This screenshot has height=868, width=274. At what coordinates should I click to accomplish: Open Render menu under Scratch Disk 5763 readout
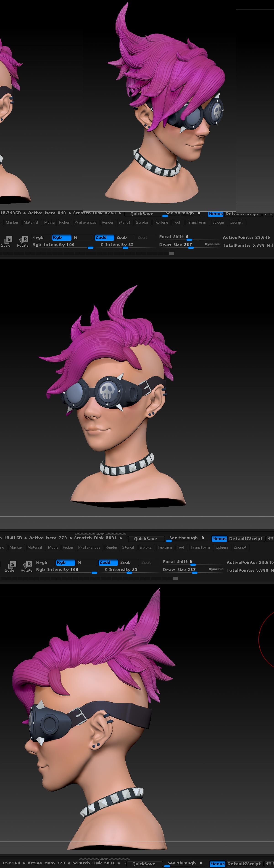pos(108,222)
